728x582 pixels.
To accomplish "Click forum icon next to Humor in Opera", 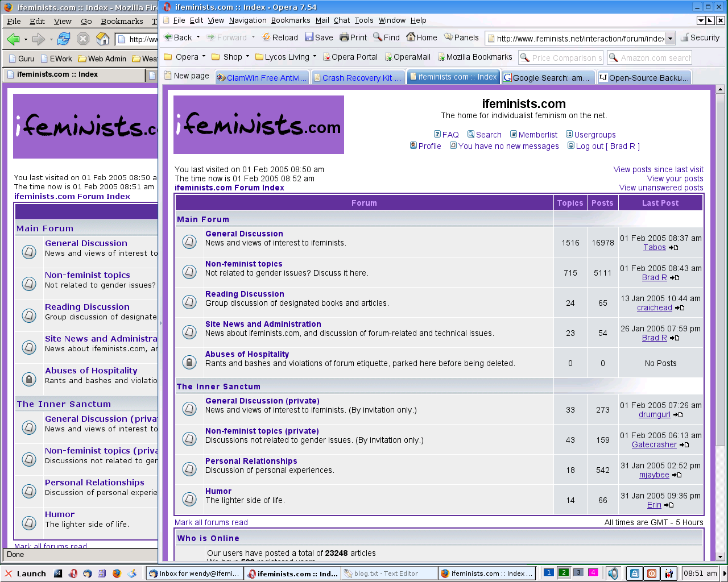I will pyautogui.click(x=189, y=500).
